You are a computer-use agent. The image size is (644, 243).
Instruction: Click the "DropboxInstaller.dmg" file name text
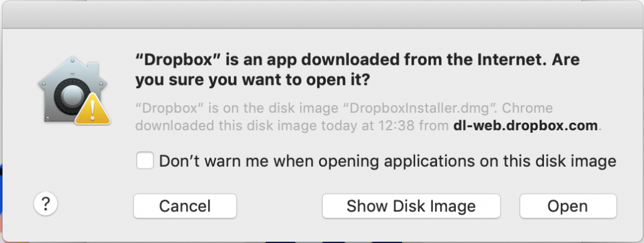(x=418, y=108)
